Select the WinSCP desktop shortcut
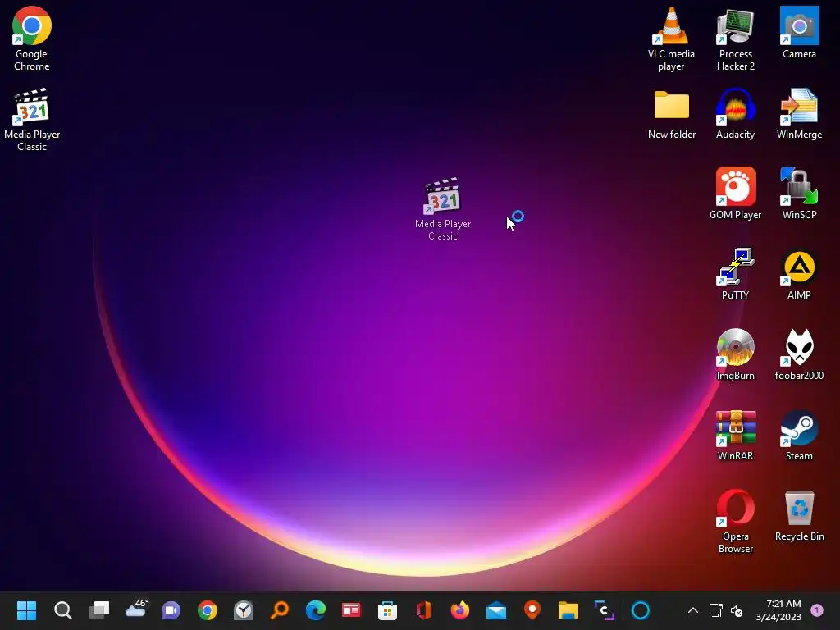840x630 pixels. [799, 194]
